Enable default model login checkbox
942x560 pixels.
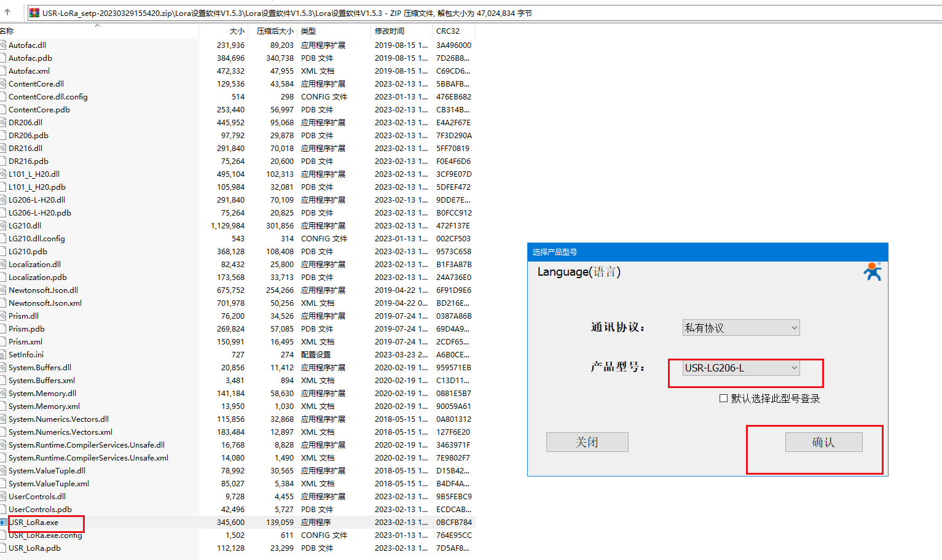[x=723, y=399]
